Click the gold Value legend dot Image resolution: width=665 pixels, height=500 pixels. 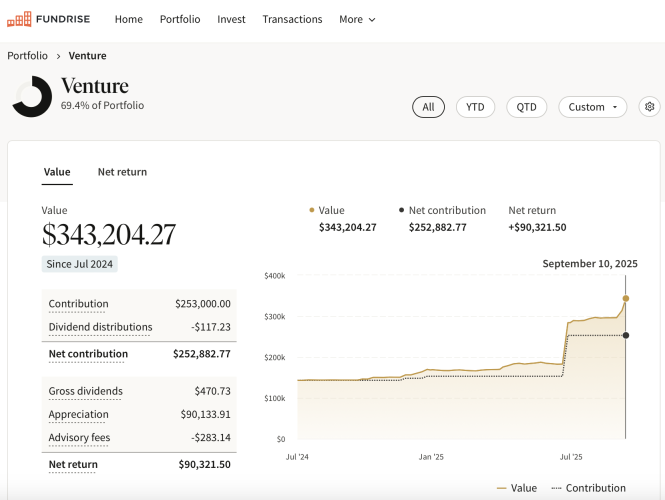point(312,211)
